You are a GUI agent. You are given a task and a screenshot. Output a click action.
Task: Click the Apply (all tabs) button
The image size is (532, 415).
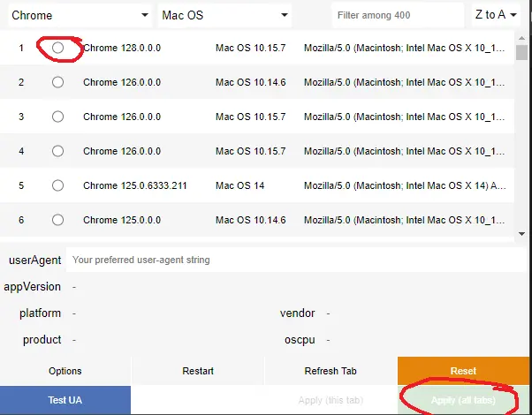tap(463, 400)
